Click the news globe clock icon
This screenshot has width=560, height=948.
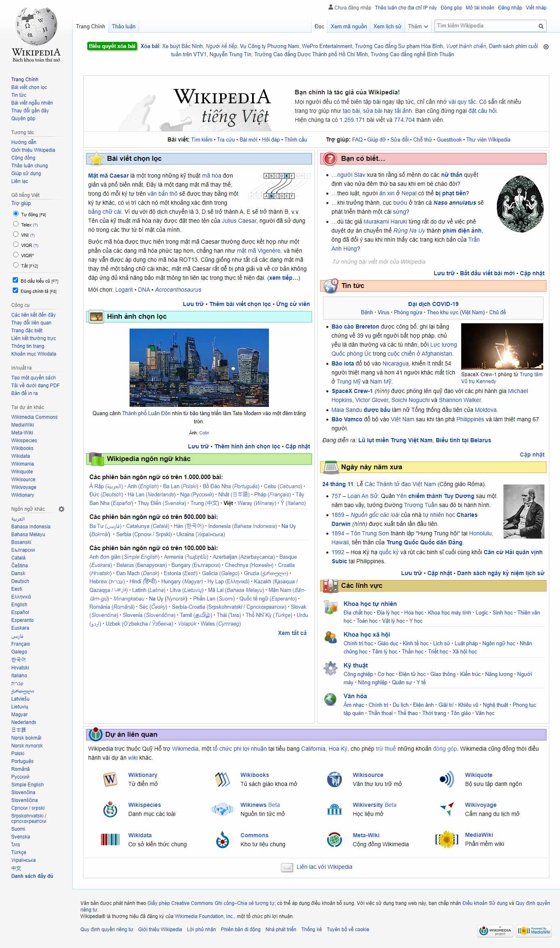330,286
